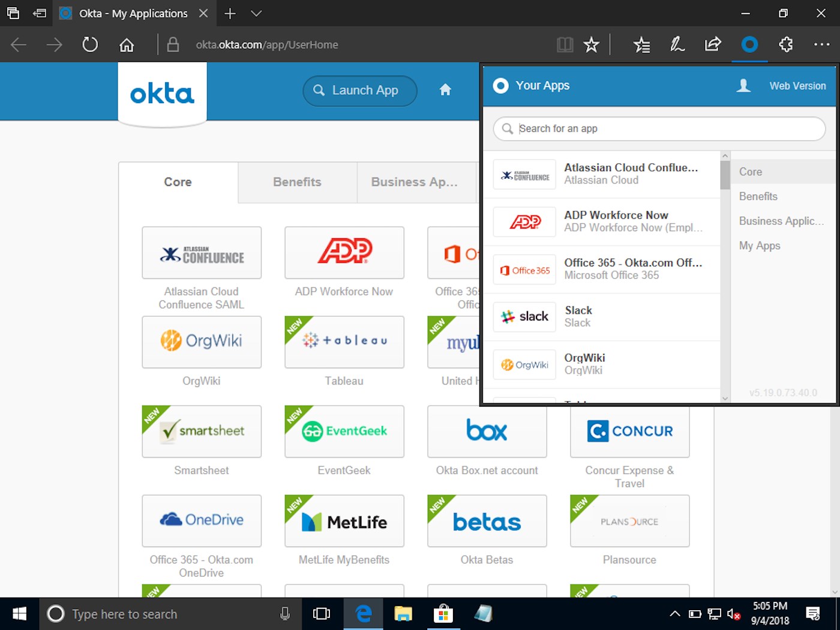Click the Okta home icon
Image resolution: width=840 pixels, height=630 pixels.
tap(445, 90)
